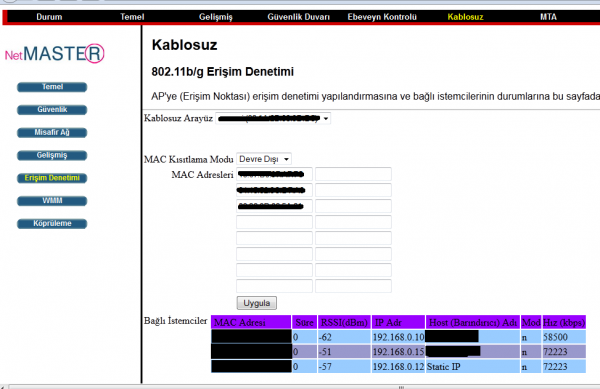Click RSSI value -51

click(x=344, y=352)
